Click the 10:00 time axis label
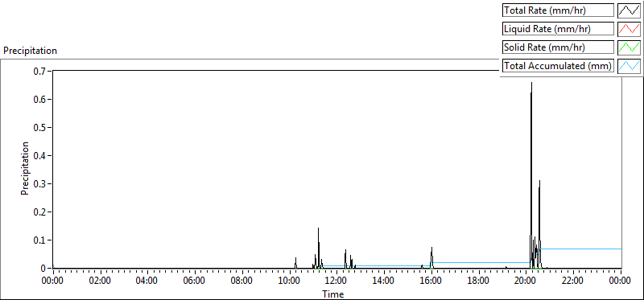This screenshot has height=300, width=644. click(x=290, y=281)
